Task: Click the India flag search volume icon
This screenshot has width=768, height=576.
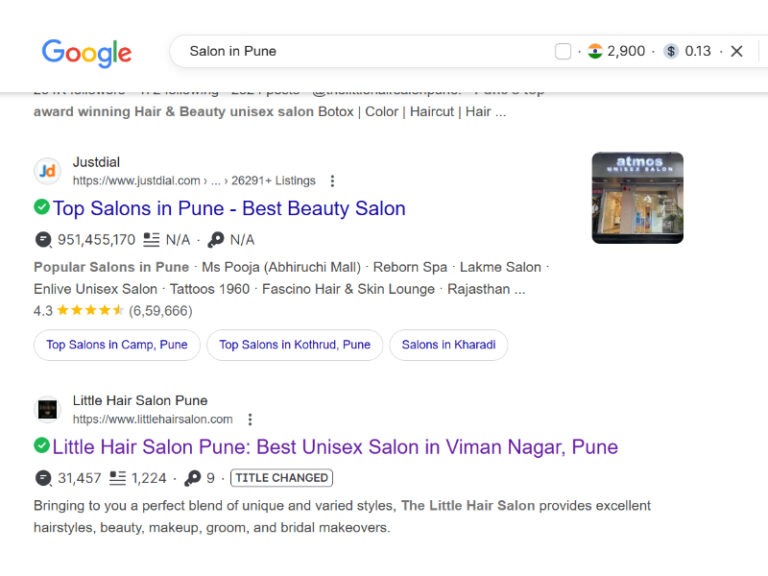Action: click(x=595, y=51)
